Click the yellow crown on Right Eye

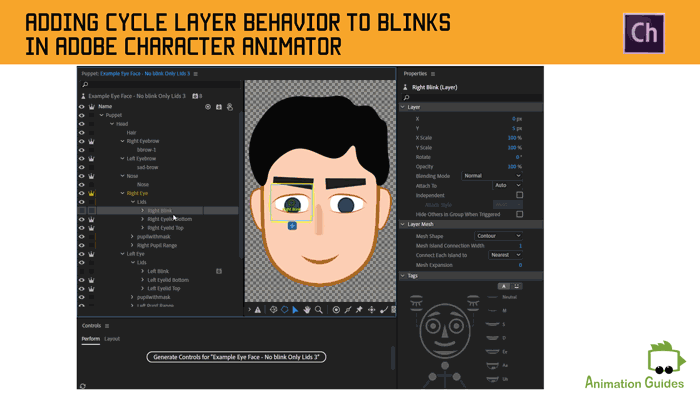92,193
